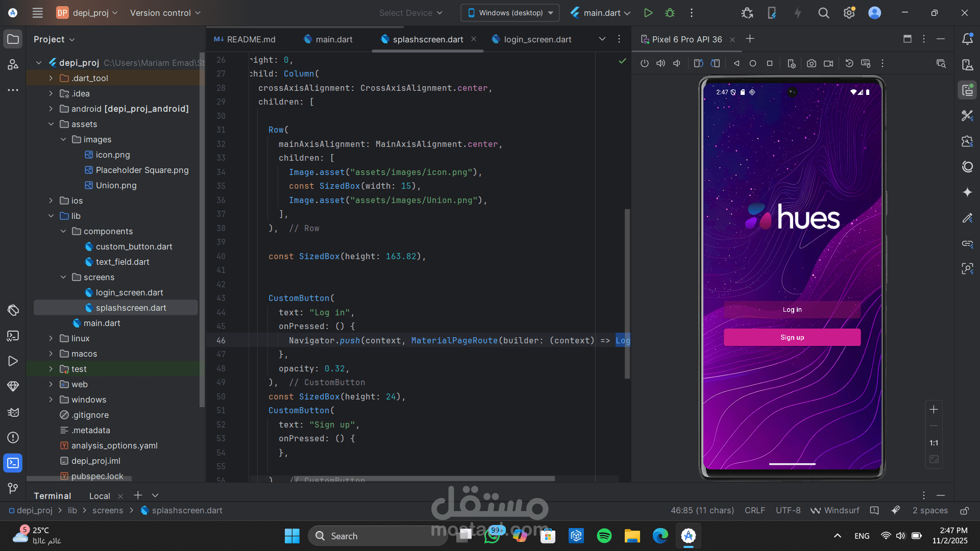This screenshot has height=551, width=980.
Task: Tap the Log in button in the emulator
Action: tap(792, 310)
